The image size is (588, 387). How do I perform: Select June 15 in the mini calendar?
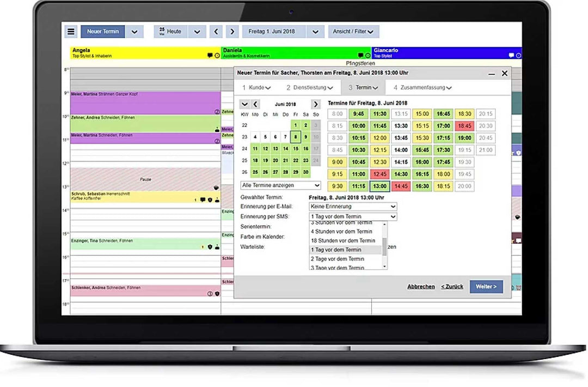pos(296,149)
